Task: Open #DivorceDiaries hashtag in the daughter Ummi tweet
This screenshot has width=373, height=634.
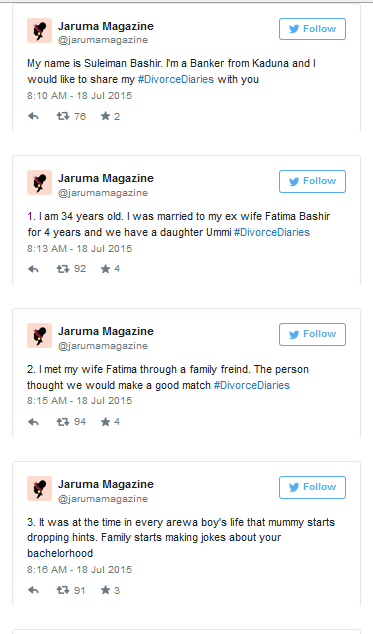Action: pos(272,232)
